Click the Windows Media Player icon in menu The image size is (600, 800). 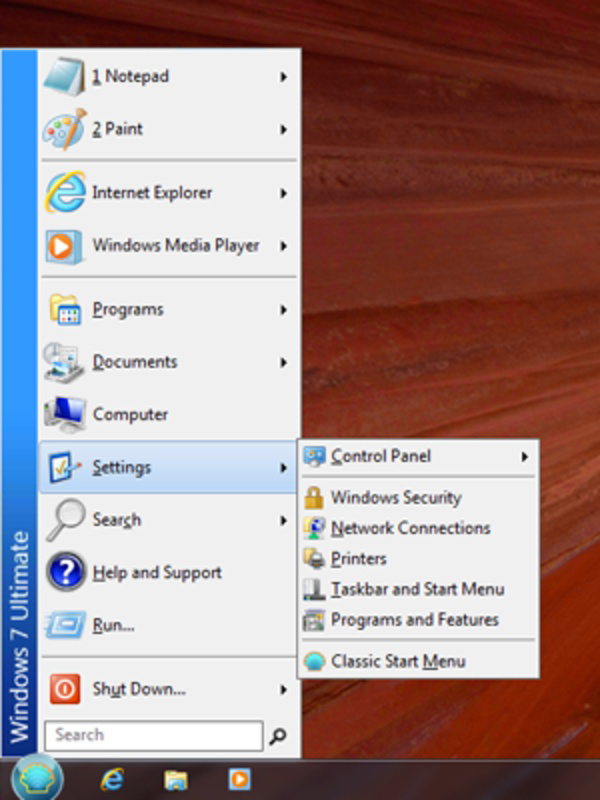pos(64,246)
